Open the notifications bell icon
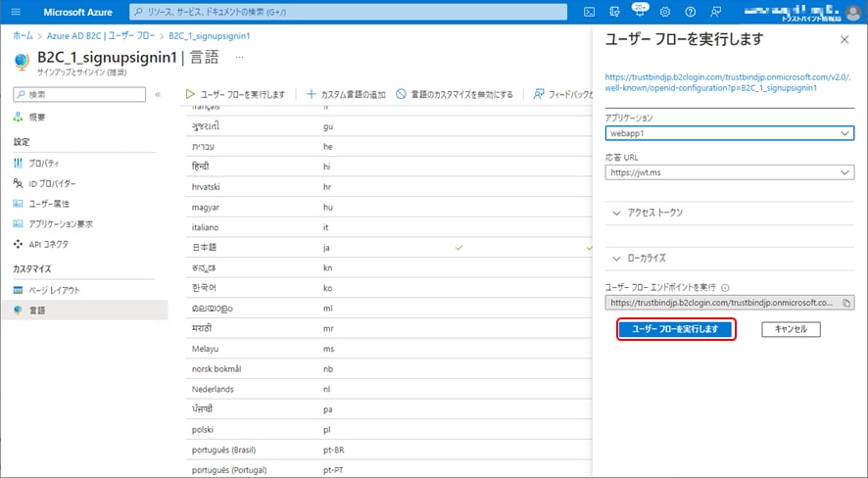The height and width of the screenshot is (478, 868). pyautogui.click(x=640, y=12)
